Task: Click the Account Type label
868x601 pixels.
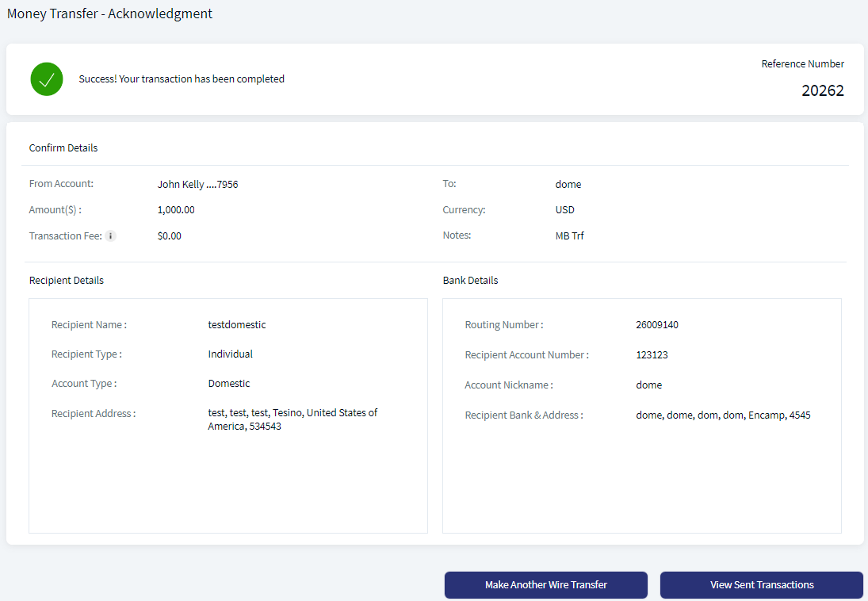Action: (x=83, y=384)
